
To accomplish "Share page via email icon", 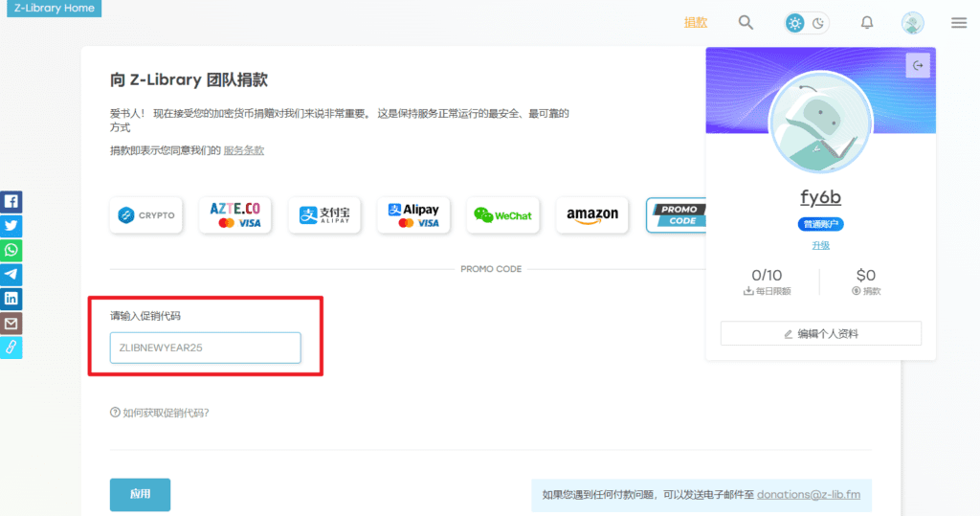I will [x=11, y=324].
